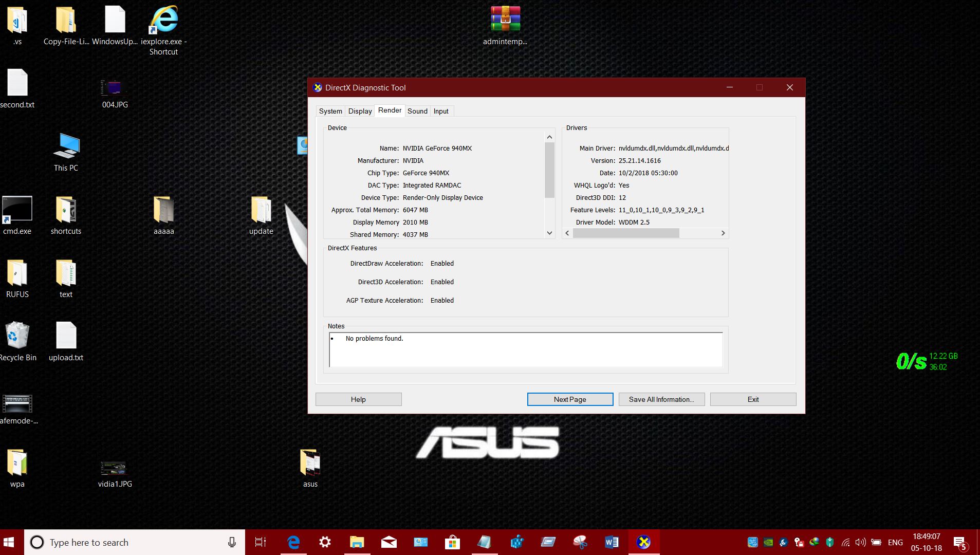Click Drivers panel scroll left arrow
This screenshot has width=980, height=555.
tap(567, 233)
